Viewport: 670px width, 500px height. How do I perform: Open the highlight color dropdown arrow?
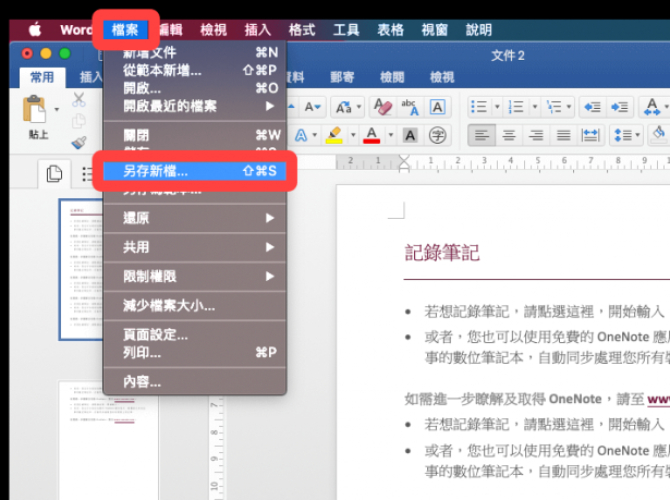(x=353, y=135)
